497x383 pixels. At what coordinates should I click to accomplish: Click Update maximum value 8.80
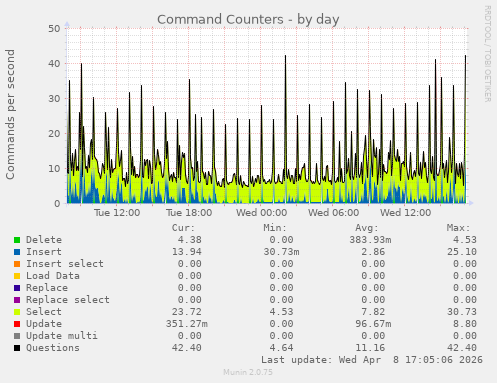[465, 324]
